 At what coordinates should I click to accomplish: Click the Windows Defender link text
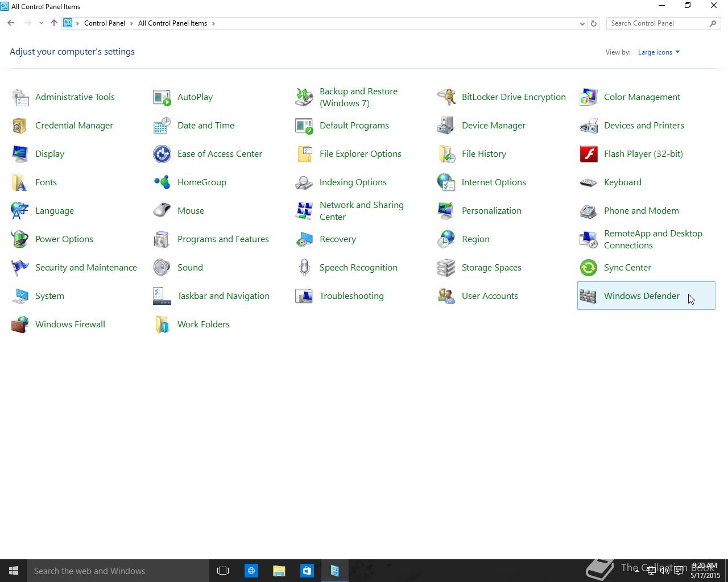click(642, 296)
